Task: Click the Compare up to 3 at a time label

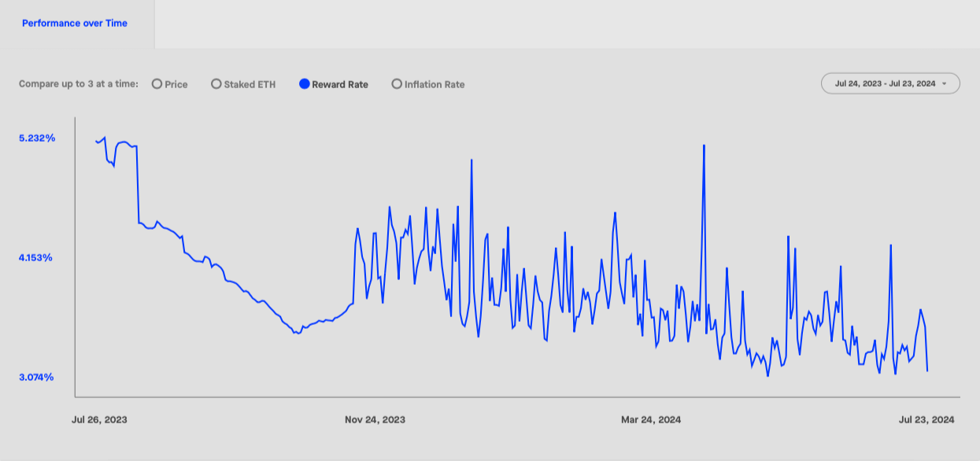Action: coord(79,84)
